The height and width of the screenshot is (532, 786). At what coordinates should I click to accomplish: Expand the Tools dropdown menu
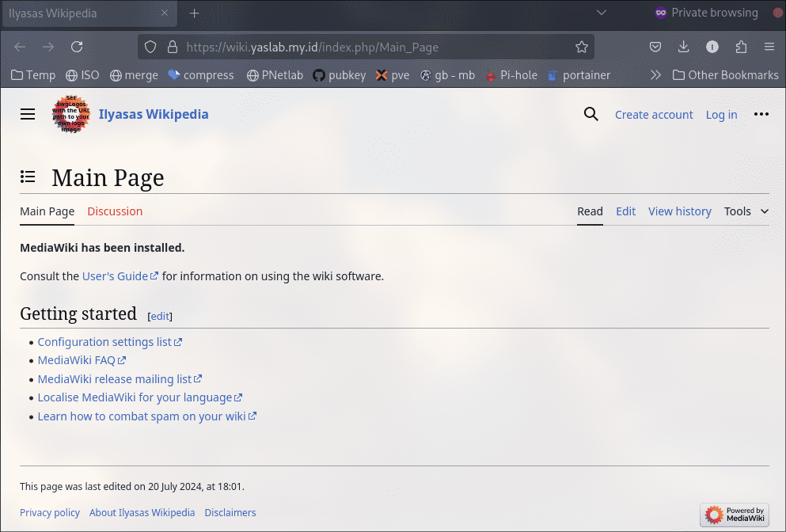(746, 211)
